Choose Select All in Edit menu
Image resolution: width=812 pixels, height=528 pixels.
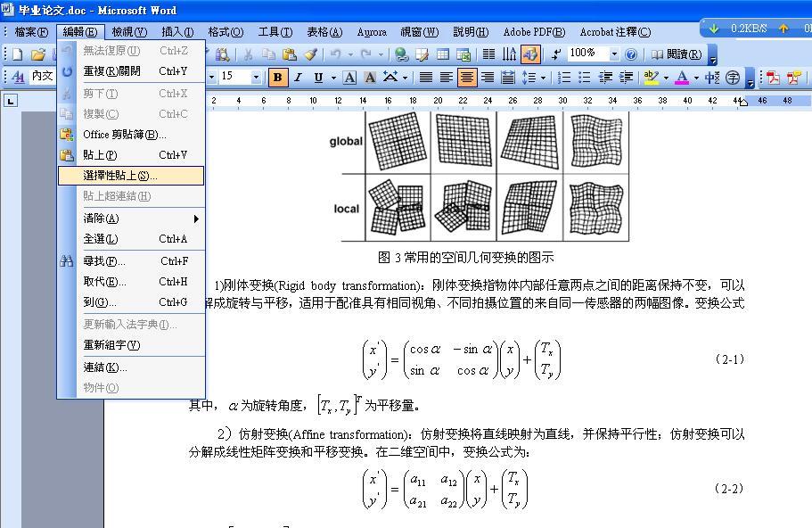coord(131,239)
